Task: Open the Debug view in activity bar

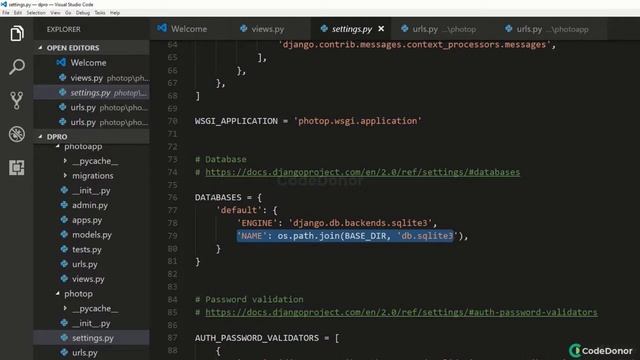Action: (16, 134)
